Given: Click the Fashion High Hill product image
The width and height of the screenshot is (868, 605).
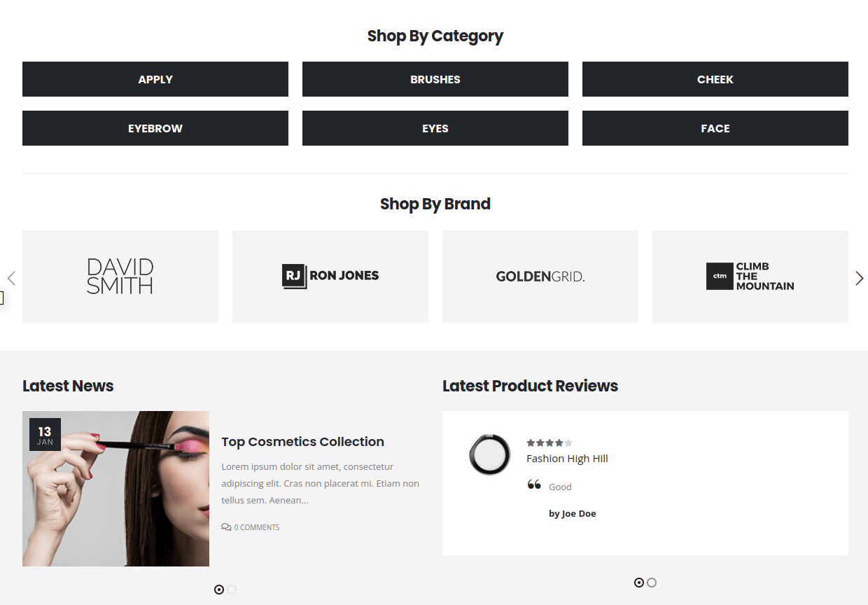Looking at the screenshot, I should pyautogui.click(x=490, y=454).
